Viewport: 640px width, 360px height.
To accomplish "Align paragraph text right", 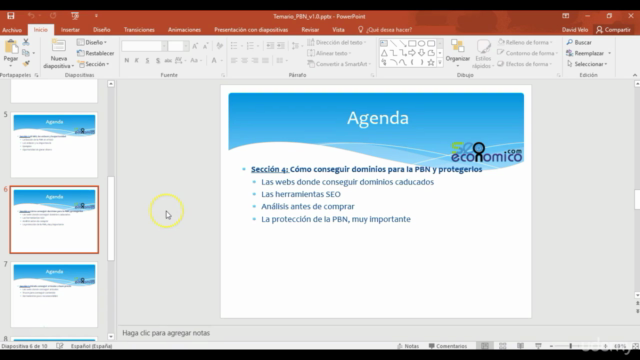I will click(x=255, y=60).
